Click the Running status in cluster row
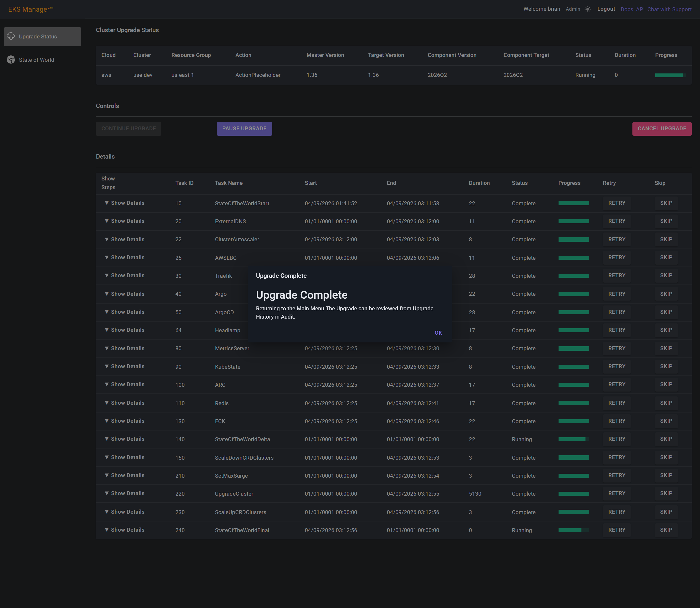Image resolution: width=700 pixels, height=608 pixels. [585, 75]
